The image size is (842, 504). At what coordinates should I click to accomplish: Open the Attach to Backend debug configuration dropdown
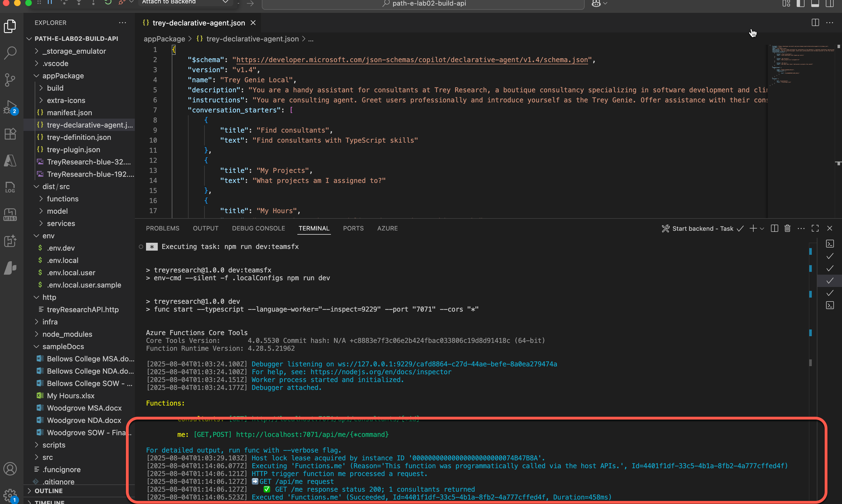(185, 2)
